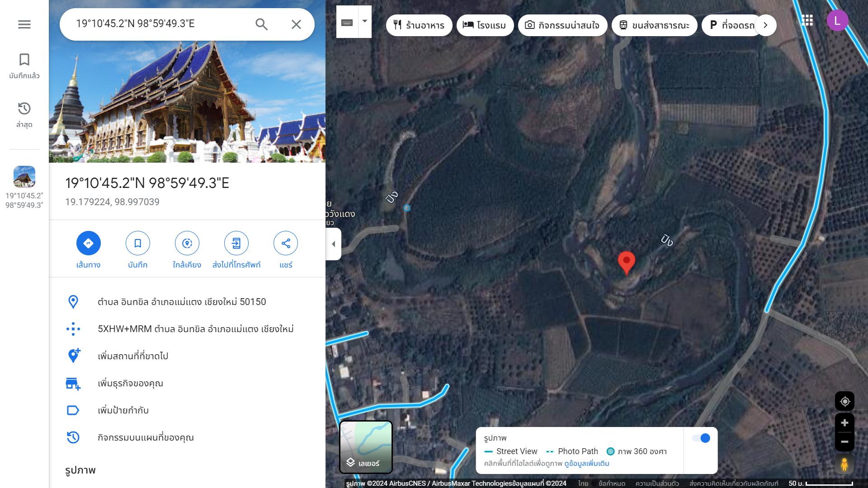Viewport: 868px width, 488px height.
Task: Toggle the รูปภาพ imagery switch off
Action: click(x=701, y=438)
